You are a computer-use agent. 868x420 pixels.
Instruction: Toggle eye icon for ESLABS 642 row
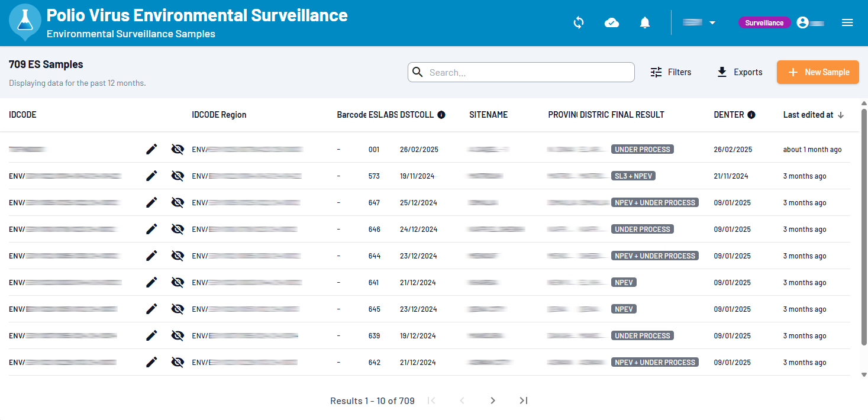tap(178, 362)
